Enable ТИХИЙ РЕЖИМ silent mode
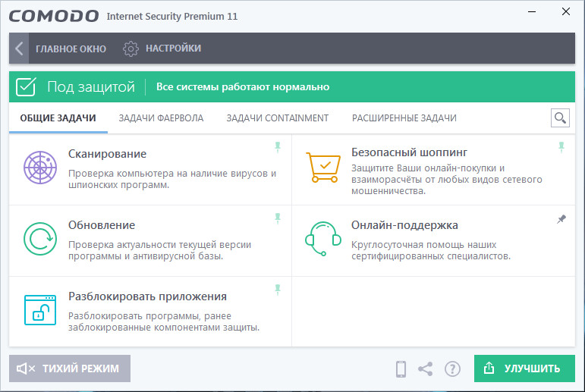 pyautogui.click(x=70, y=368)
